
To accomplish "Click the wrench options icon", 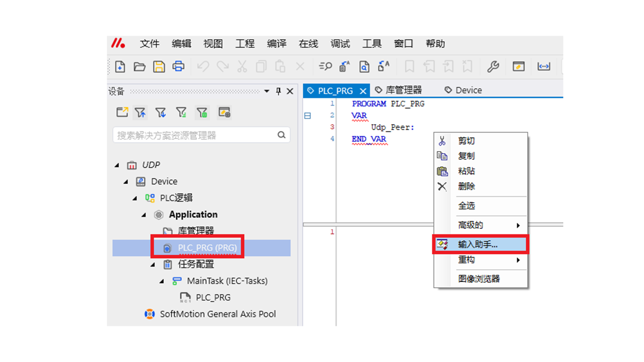I will (x=493, y=67).
